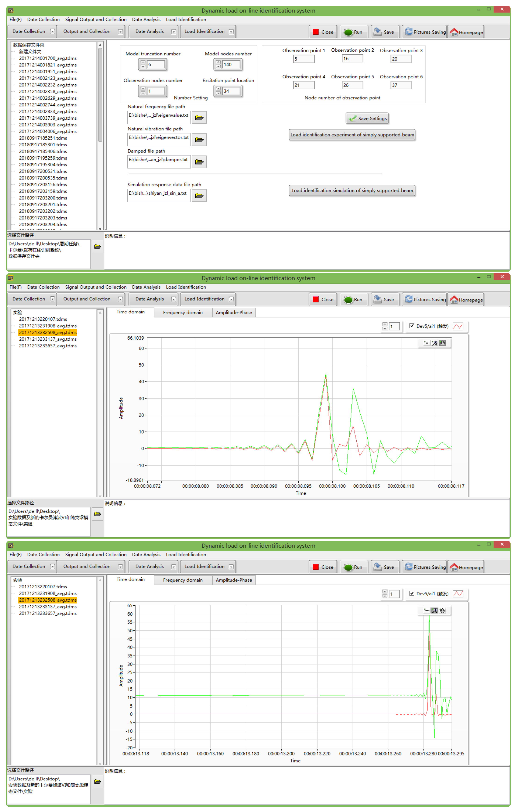Click Pictures Saving in the 66.1039 graph window
The width and height of the screenshot is (516, 812).
click(425, 299)
